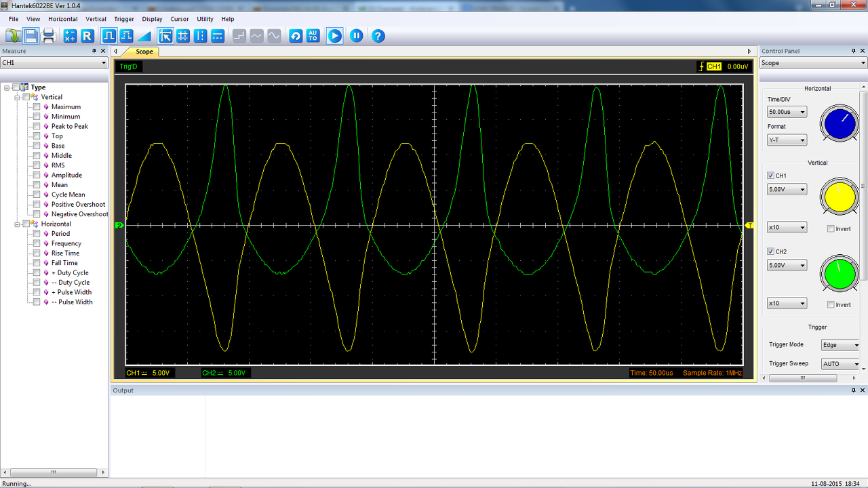Viewport: 868px width, 488px height.
Task: Collapse the Horizontal measurement tree node
Action: click(18, 224)
